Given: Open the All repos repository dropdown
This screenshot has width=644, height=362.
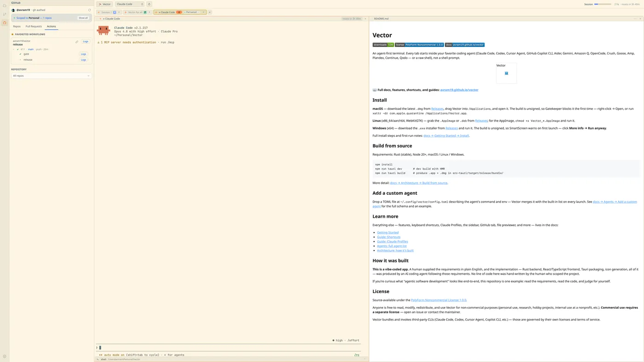Looking at the screenshot, I should tap(51, 76).
